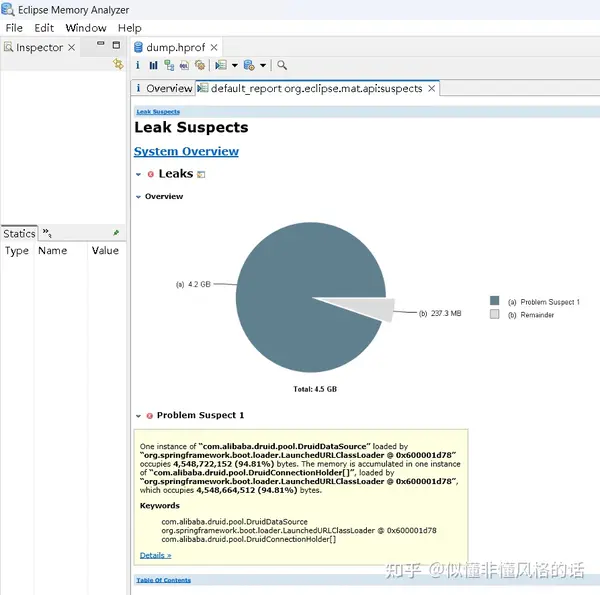Screen dimensions: 600x595
Task: Click the '(b) 237.3 MB' chart label
Action: [x=440, y=313]
